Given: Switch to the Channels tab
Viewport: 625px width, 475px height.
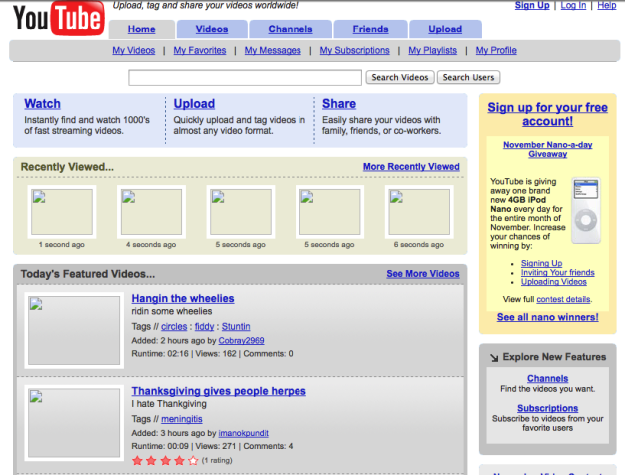Looking at the screenshot, I should click(x=290, y=30).
